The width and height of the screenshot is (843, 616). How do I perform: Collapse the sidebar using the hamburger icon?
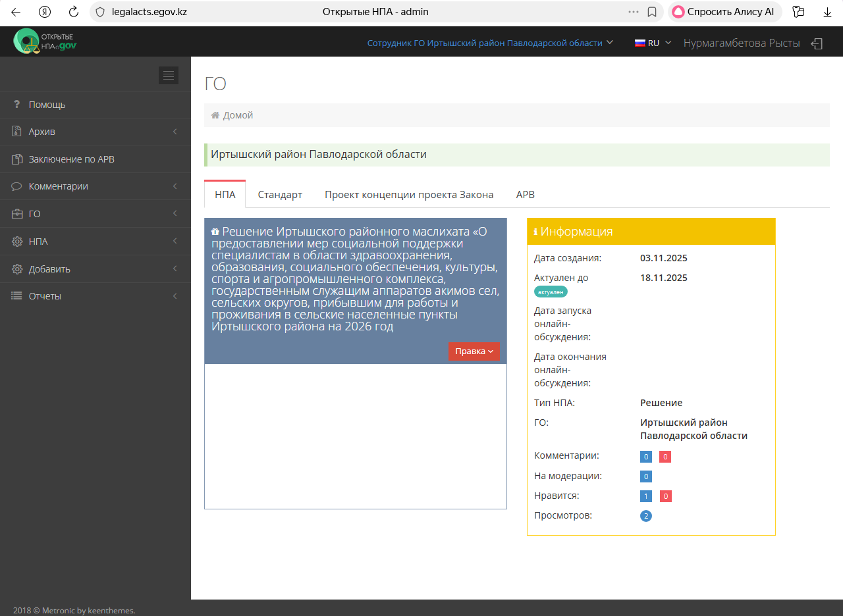(169, 75)
